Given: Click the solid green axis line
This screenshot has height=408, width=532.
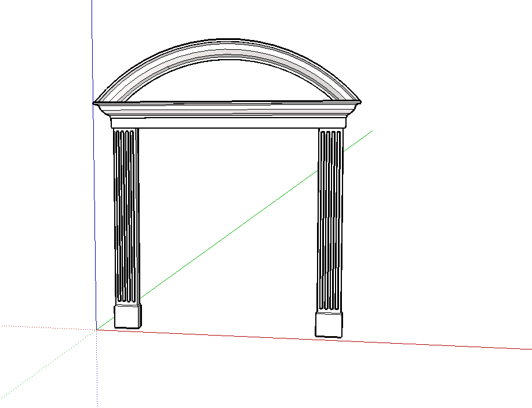Looking at the screenshot, I should [x=234, y=231].
